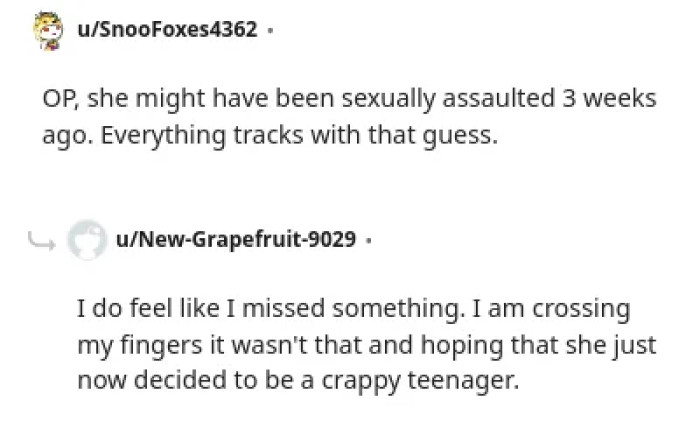Screen dimensions: 700x443
Task: Click the phrase "it wasn't that" in the reply
Action: pos(245,345)
